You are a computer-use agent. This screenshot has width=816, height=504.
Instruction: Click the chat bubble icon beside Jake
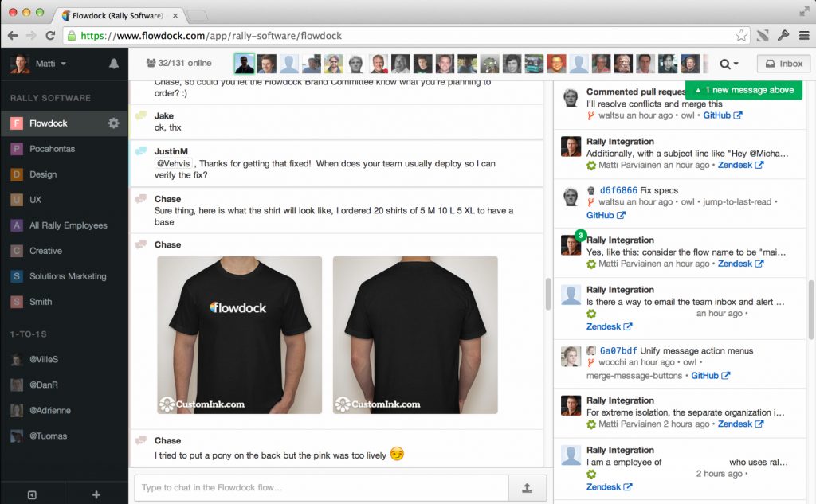click(140, 115)
